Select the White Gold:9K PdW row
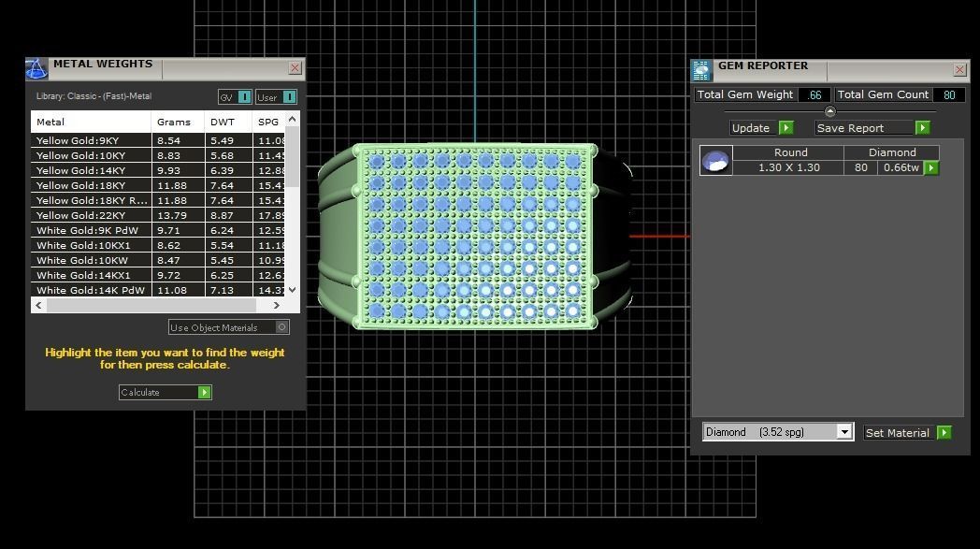Viewport: 980px width, 549px height. 158,231
